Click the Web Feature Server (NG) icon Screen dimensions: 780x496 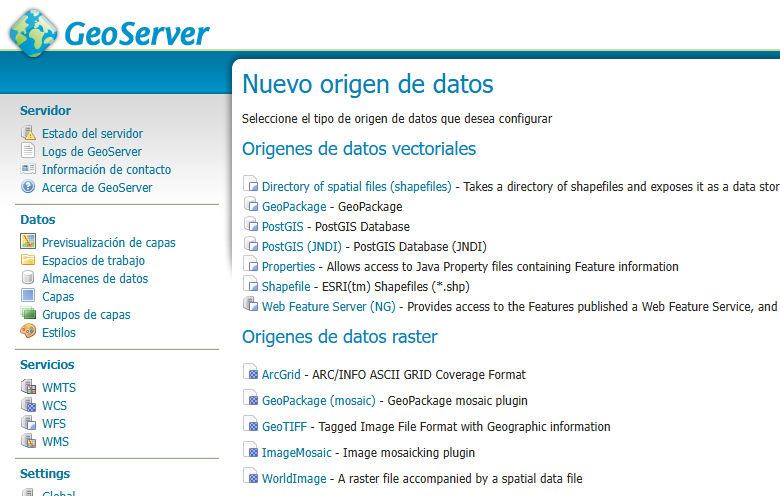[x=251, y=303]
